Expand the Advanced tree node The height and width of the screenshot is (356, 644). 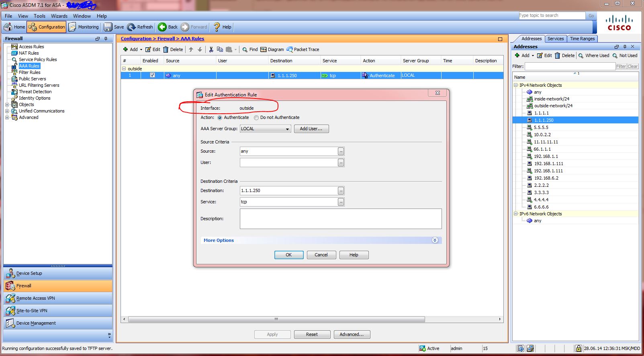pyautogui.click(x=7, y=117)
